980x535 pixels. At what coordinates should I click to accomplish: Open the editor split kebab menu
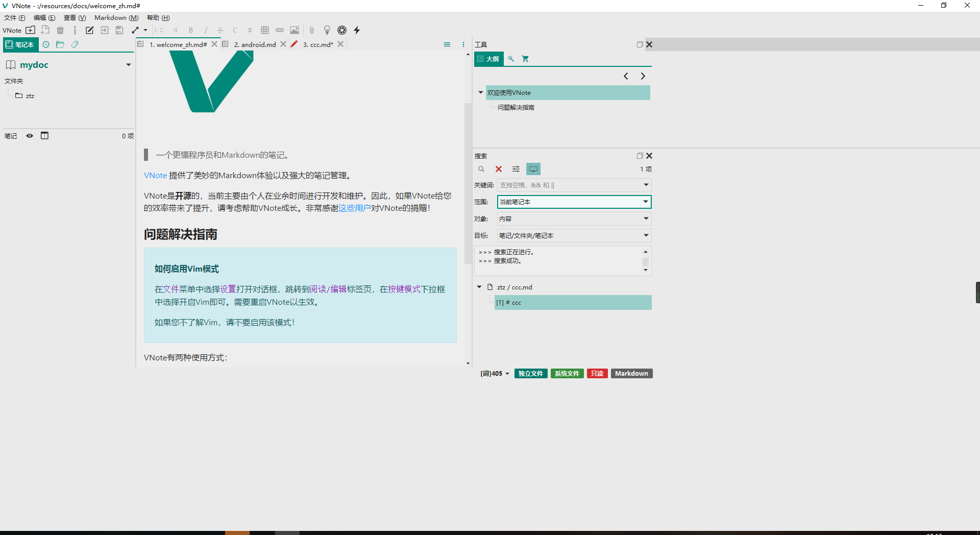point(463,44)
